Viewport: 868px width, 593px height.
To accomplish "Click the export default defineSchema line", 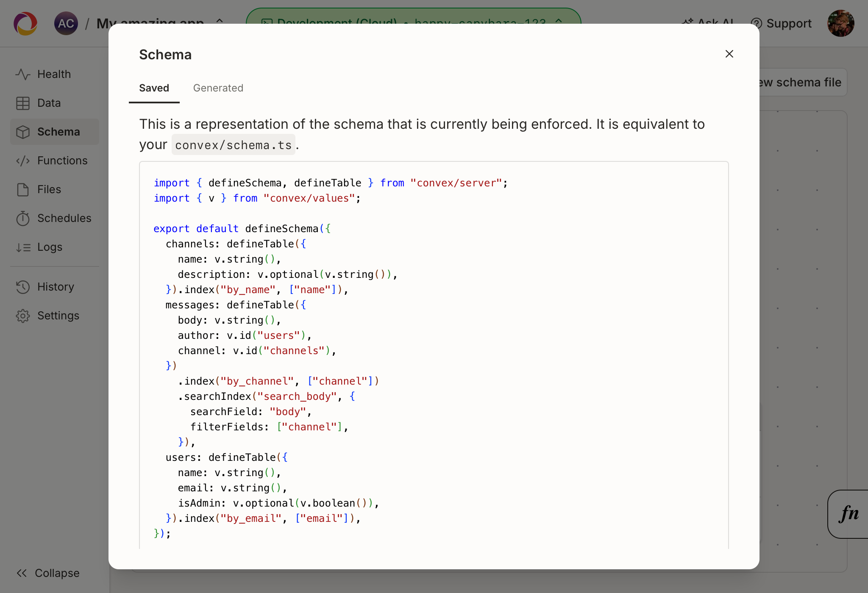I will pos(242,229).
